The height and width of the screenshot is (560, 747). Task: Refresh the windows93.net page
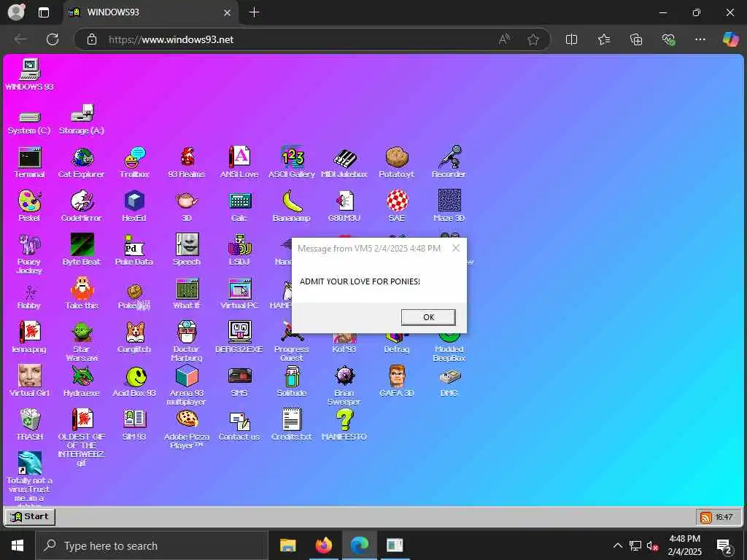pyautogui.click(x=53, y=39)
